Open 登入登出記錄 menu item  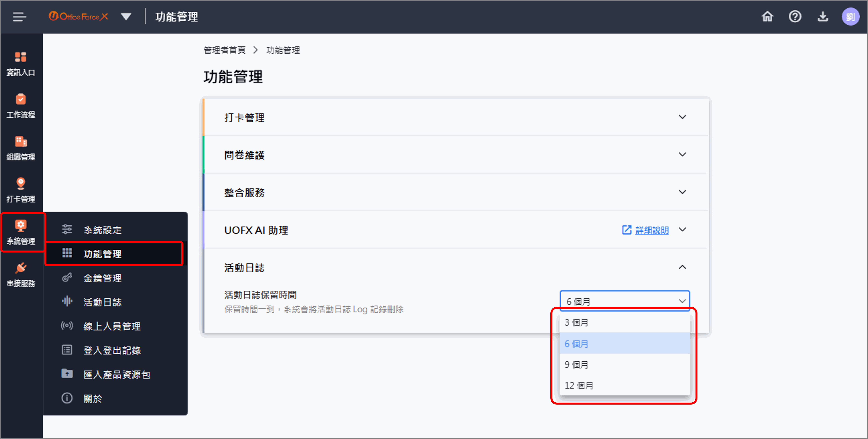tap(112, 350)
